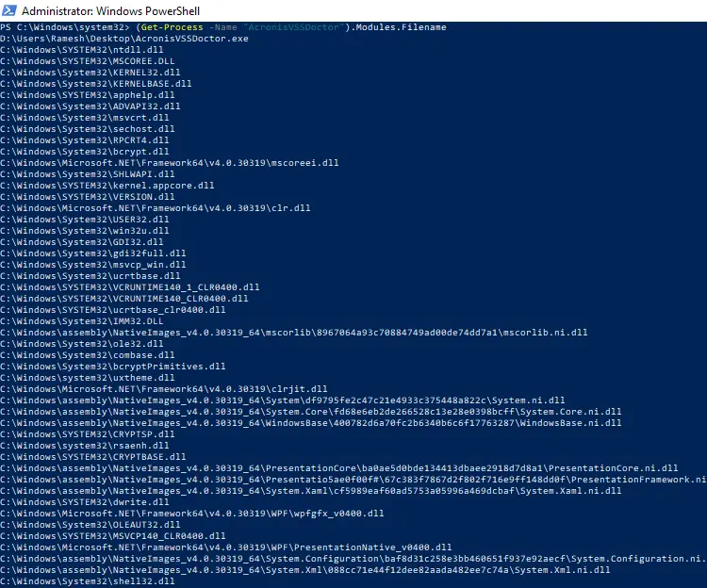The image size is (707, 588).
Task: Click the Framework64 clr.dll line
Action: coord(156,208)
